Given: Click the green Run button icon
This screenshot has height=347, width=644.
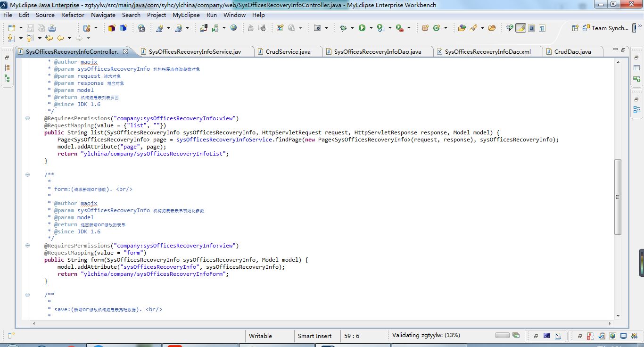Looking at the screenshot, I should pyautogui.click(x=362, y=28).
